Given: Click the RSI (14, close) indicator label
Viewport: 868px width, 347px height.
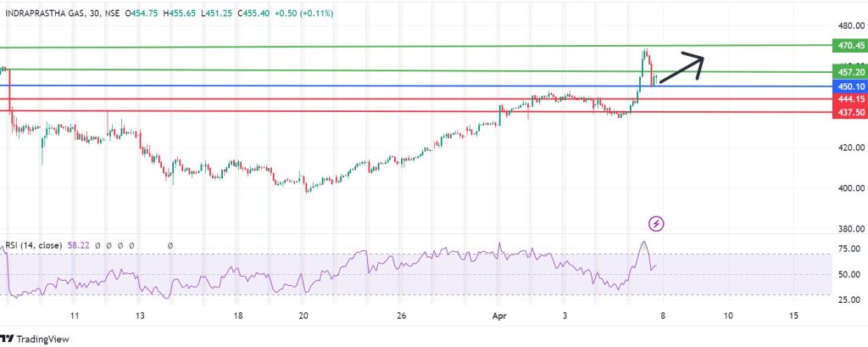Looking at the screenshot, I should 34,244.
